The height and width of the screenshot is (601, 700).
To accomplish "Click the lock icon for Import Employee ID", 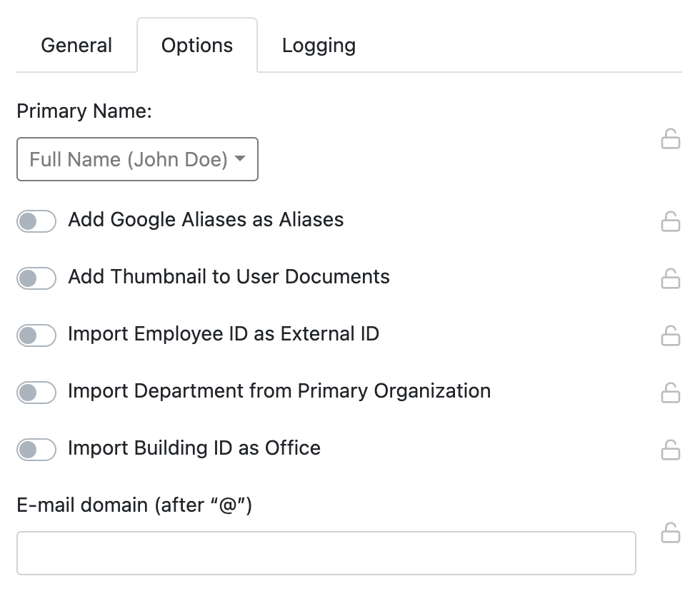I will [671, 335].
